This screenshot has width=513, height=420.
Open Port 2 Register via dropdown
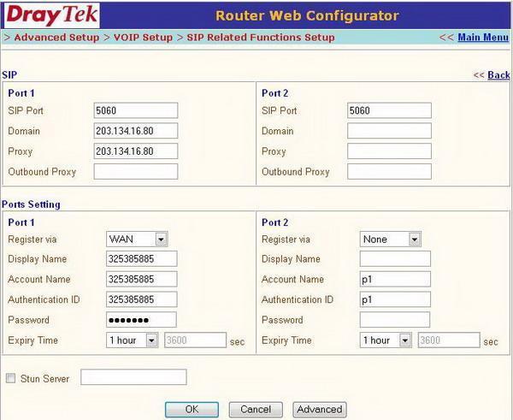tap(391, 240)
